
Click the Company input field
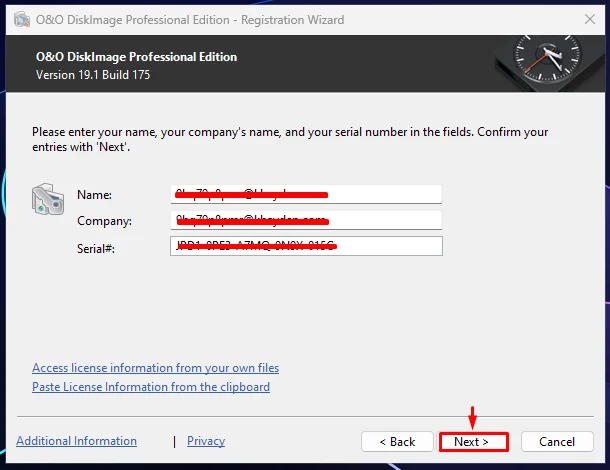click(x=306, y=220)
